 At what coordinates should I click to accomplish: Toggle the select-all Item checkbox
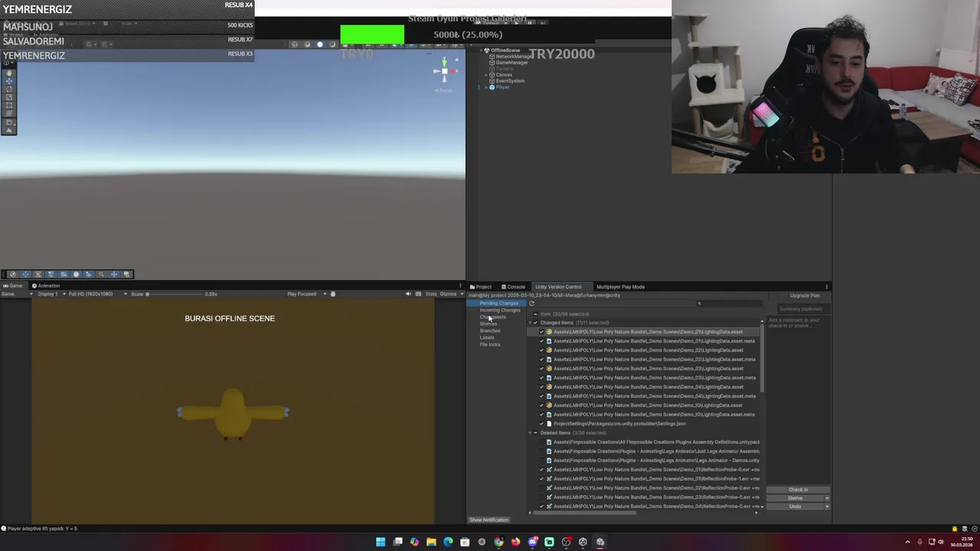(535, 314)
